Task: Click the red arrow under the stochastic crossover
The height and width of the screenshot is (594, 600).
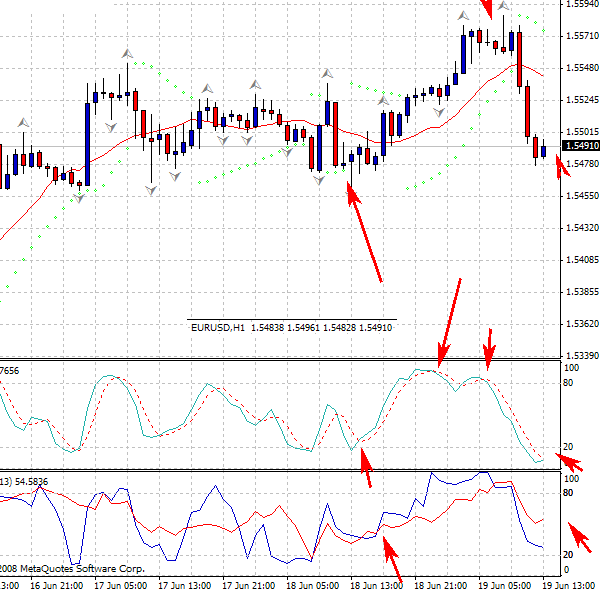Action: pyautogui.click(x=366, y=468)
